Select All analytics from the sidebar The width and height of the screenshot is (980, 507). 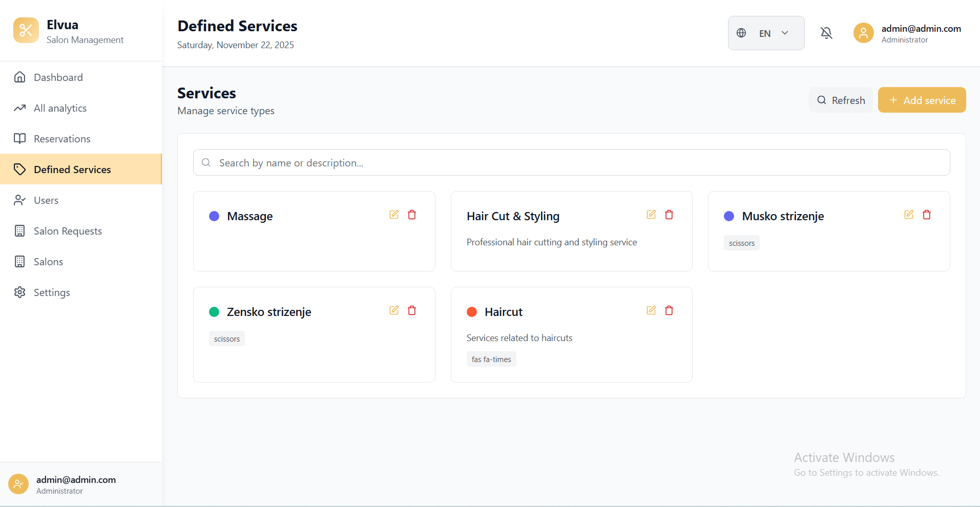(60, 108)
